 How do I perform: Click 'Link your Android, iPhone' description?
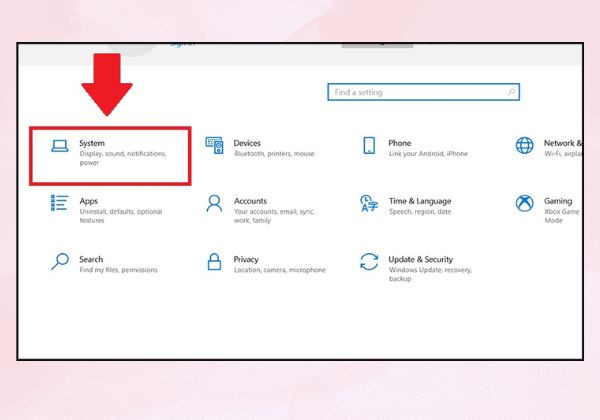tap(428, 154)
